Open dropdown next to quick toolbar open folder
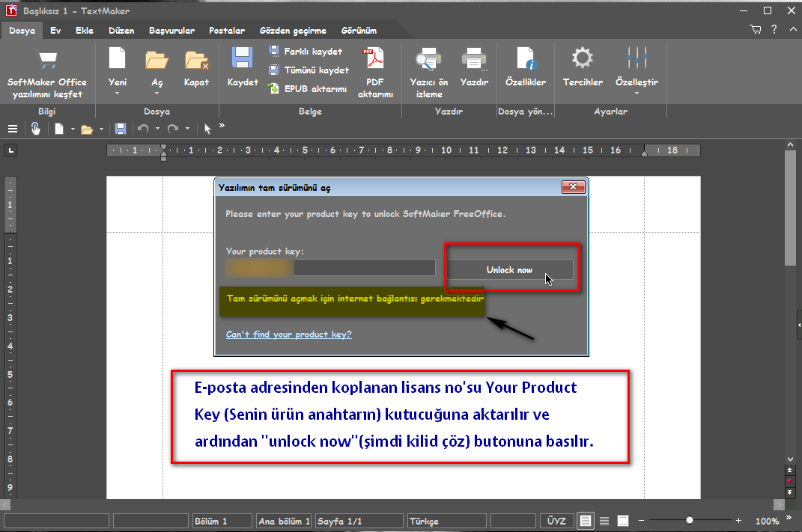 pyautogui.click(x=101, y=129)
